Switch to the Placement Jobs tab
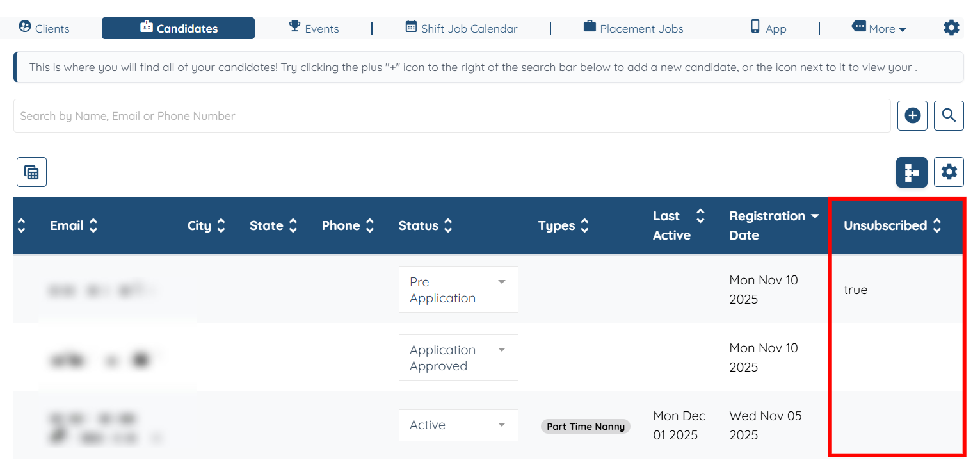The height and width of the screenshot is (467, 980). click(x=633, y=28)
